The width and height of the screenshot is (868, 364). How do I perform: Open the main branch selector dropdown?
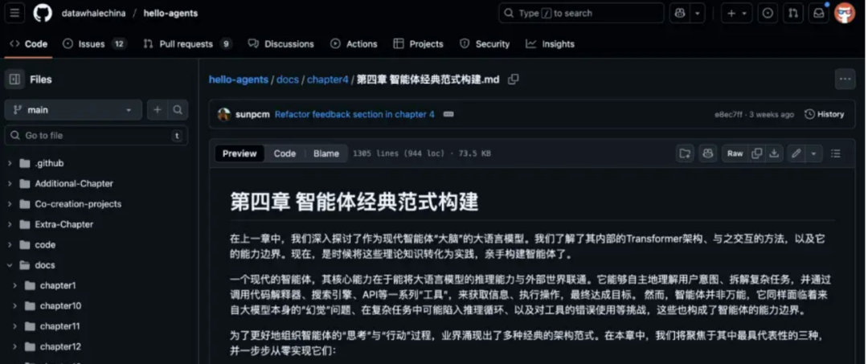(73, 110)
